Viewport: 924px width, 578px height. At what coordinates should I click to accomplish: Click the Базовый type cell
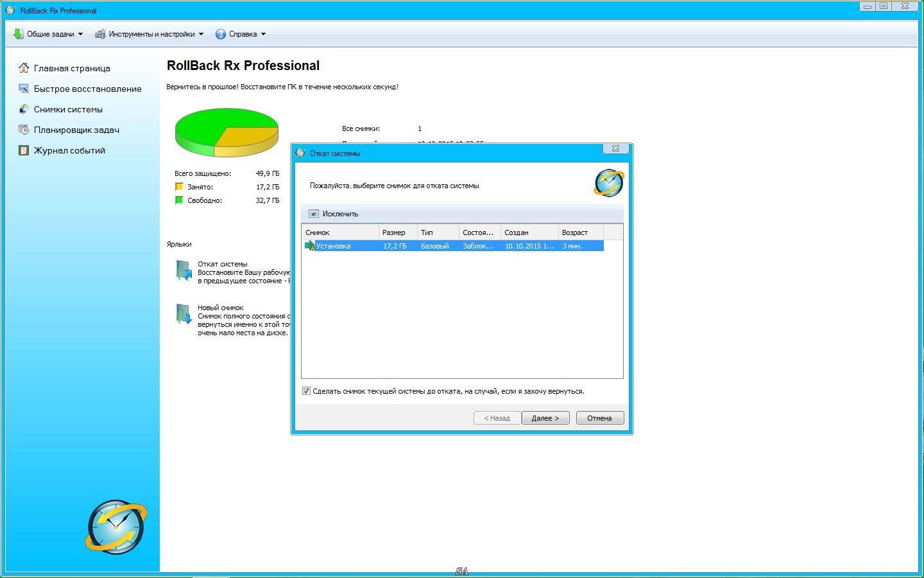(435, 246)
